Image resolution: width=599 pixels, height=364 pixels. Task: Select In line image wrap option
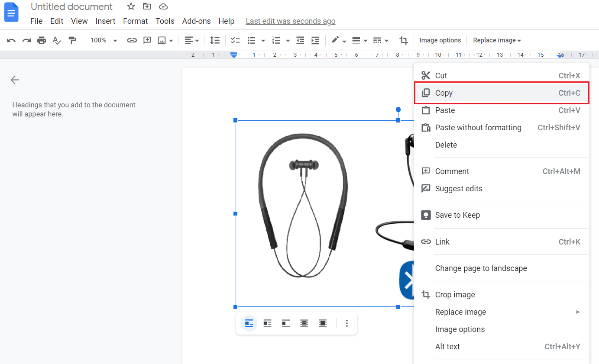pyautogui.click(x=249, y=323)
